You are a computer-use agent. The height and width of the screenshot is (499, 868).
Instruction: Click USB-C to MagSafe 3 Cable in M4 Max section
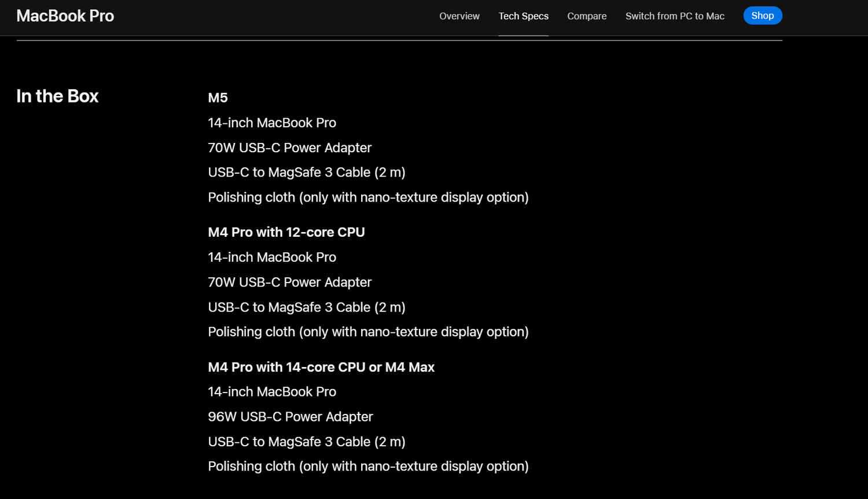click(x=306, y=442)
